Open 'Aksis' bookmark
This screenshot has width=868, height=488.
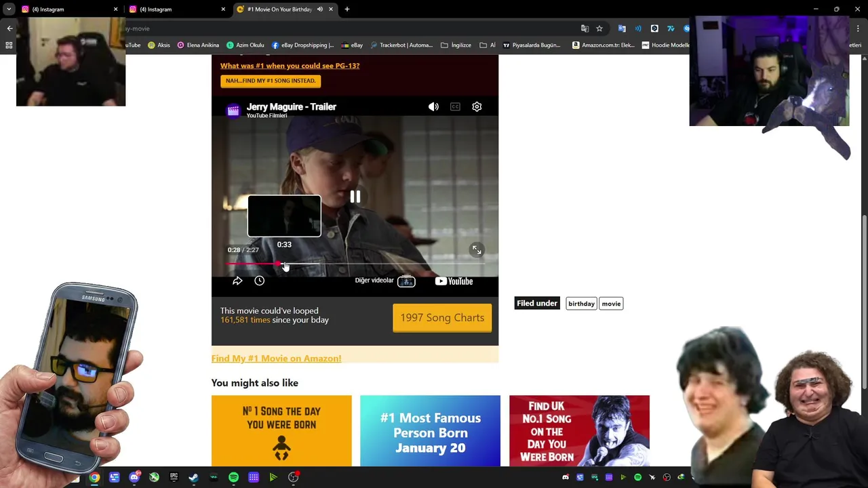[x=159, y=45]
